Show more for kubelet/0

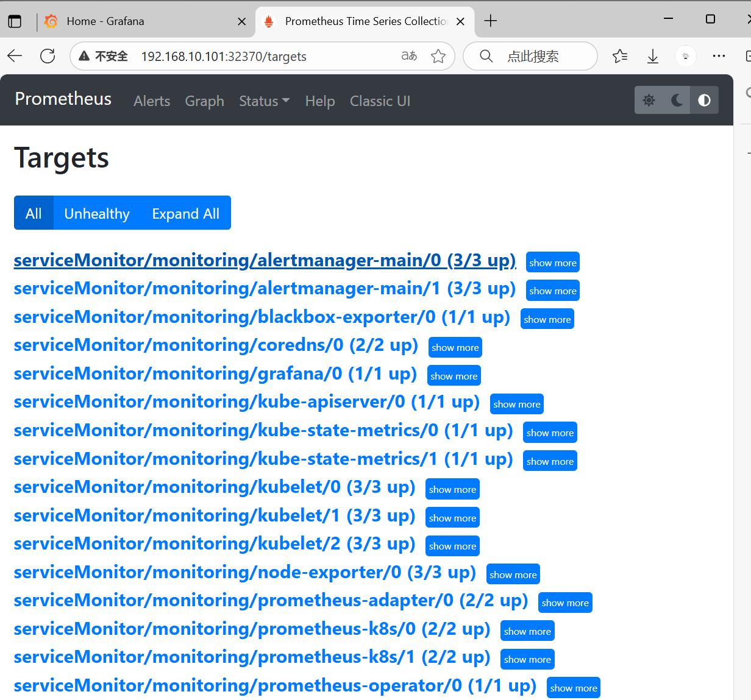click(453, 489)
